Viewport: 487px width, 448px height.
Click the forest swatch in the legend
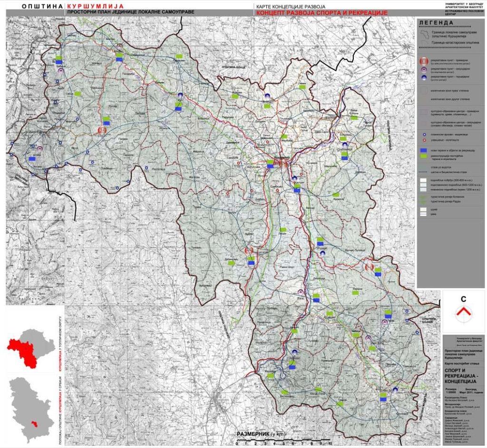coord(423,210)
